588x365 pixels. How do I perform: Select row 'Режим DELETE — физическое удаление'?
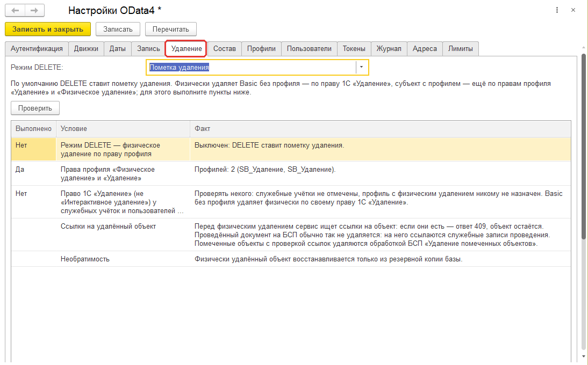click(x=291, y=149)
